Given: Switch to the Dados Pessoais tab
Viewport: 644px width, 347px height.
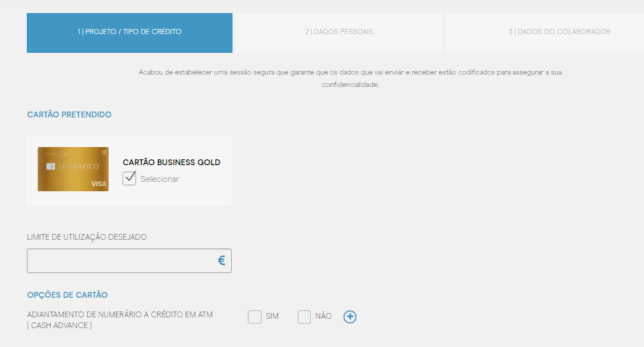Looking at the screenshot, I should point(338,32).
